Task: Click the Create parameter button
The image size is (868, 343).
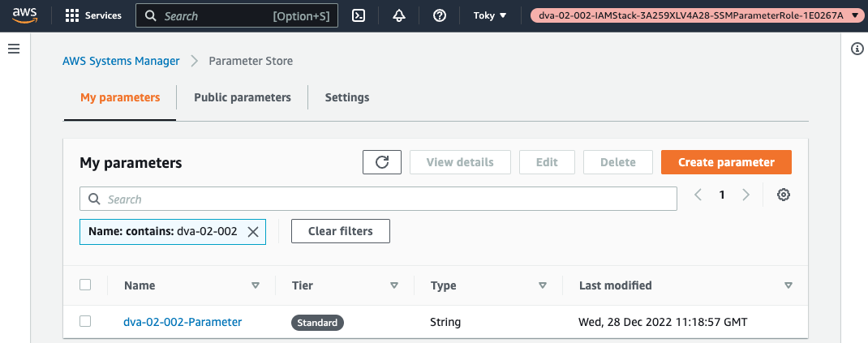Action: 726,162
